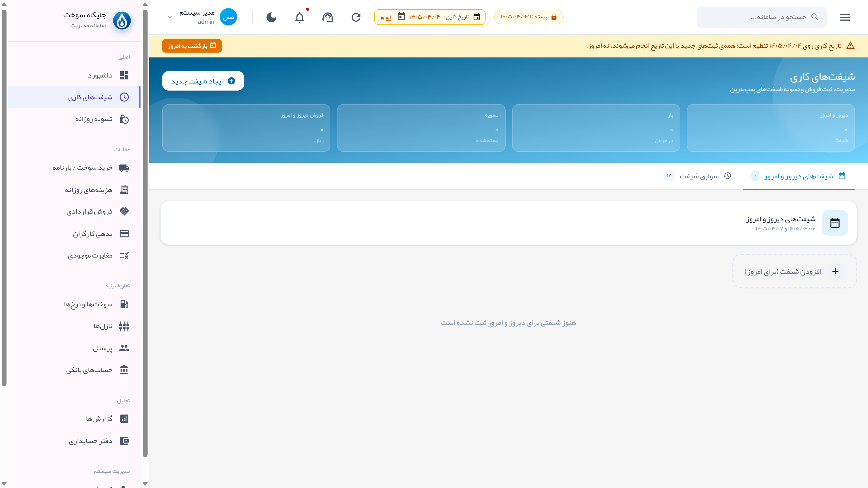This screenshot has height=488, width=868.
Task: Open داشبورد in sidebar
Action: click(74, 75)
